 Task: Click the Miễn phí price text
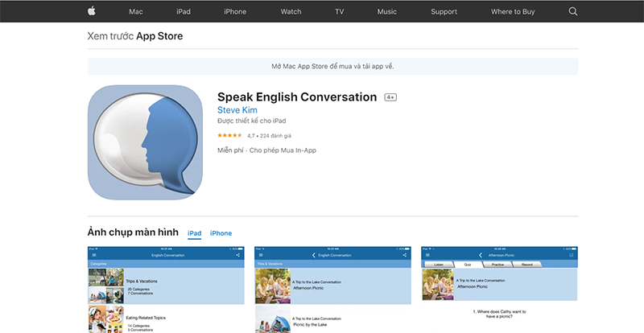tap(231, 150)
